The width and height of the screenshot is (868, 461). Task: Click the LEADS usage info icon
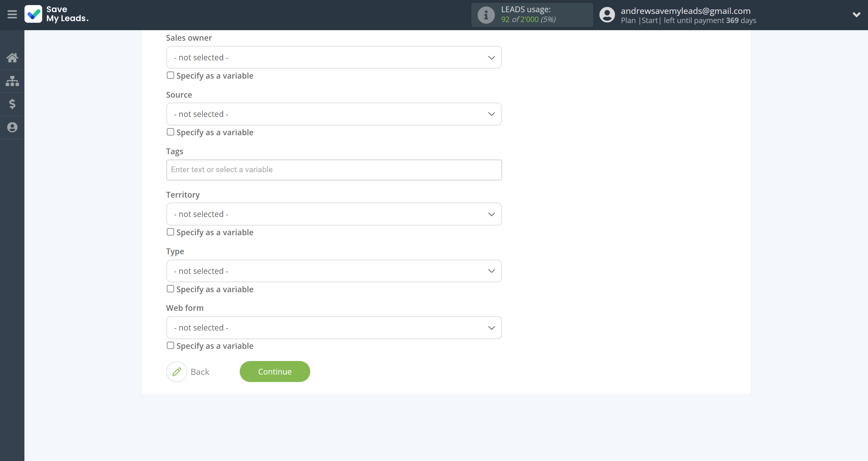click(x=486, y=15)
